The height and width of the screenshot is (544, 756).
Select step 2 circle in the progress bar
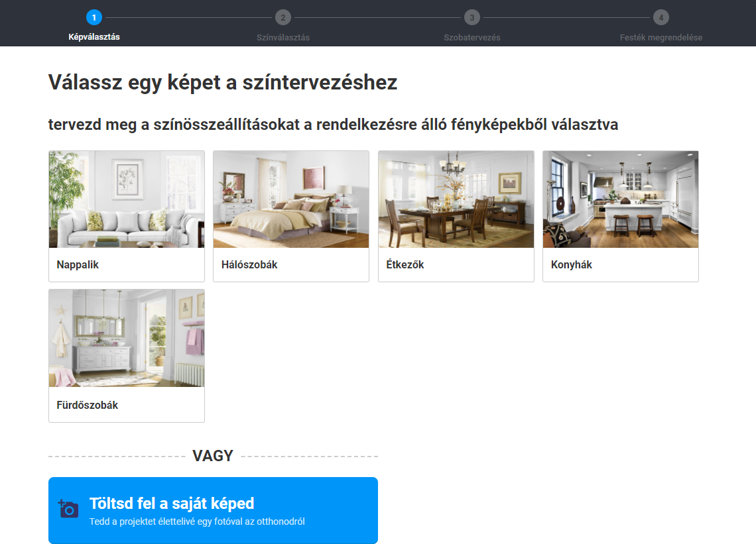click(x=283, y=18)
